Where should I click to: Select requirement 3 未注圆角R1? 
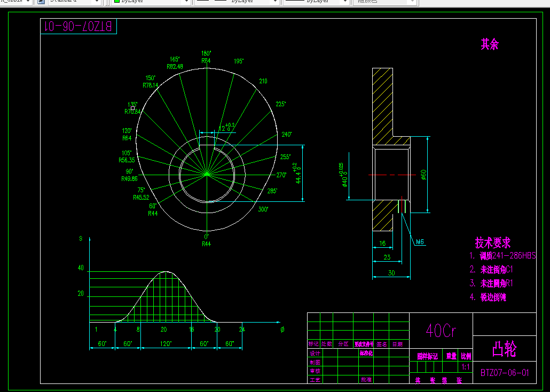tap(491, 283)
